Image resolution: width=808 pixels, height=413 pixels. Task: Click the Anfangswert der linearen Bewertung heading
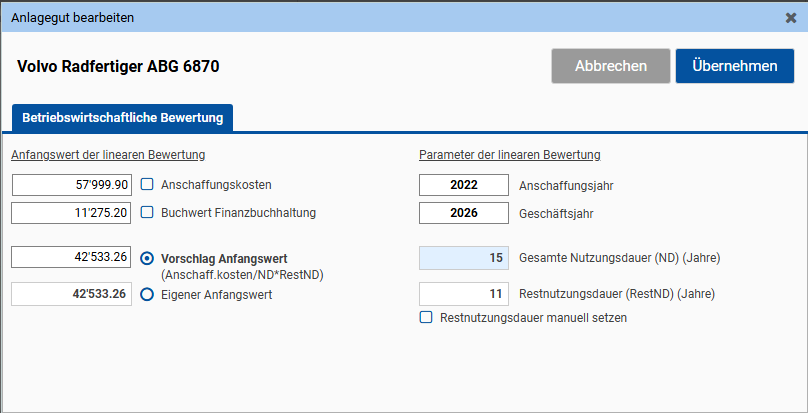point(108,155)
